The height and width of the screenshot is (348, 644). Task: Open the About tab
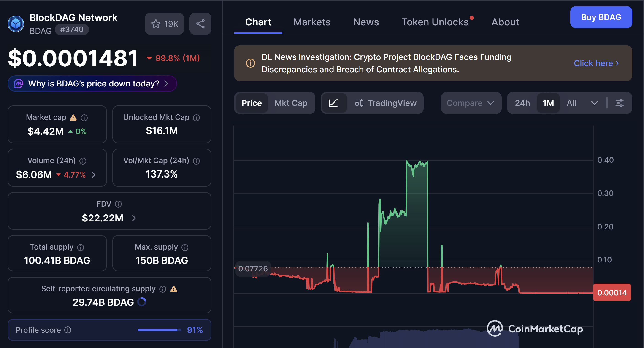point(505,22)
